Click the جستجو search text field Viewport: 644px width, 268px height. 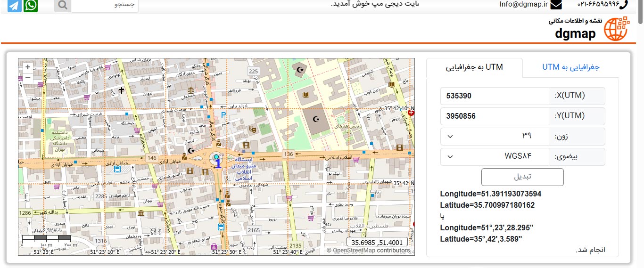106,6
